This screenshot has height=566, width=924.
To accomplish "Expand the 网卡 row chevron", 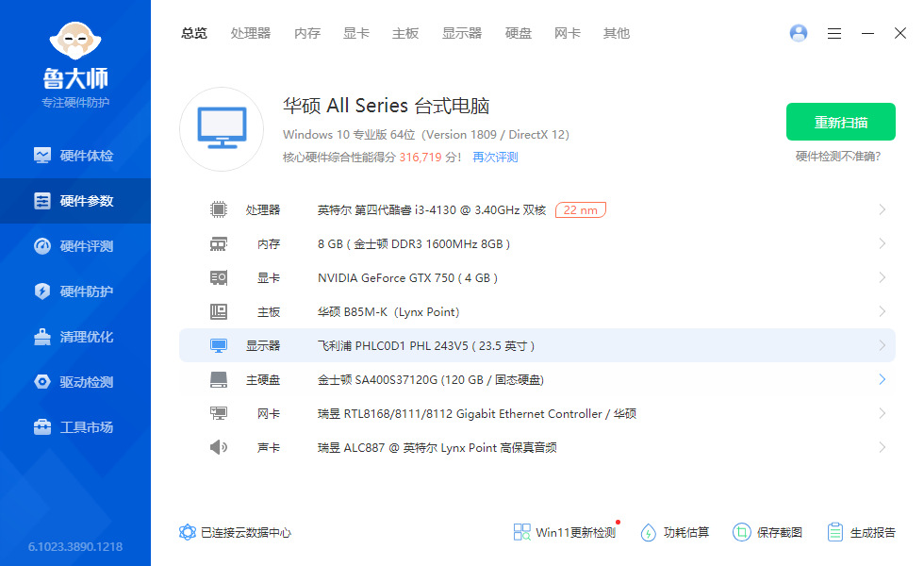I will [x=883, y=413].
